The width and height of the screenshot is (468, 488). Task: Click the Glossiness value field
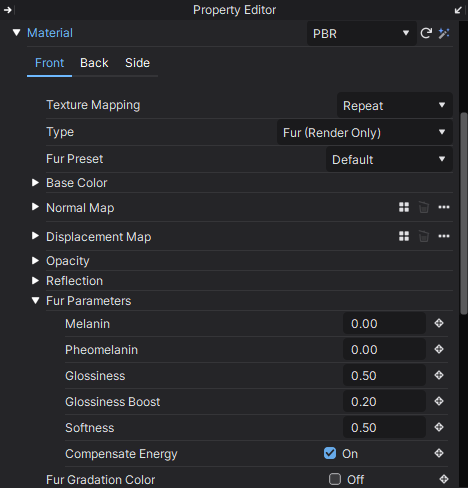[x=384, y=375]
